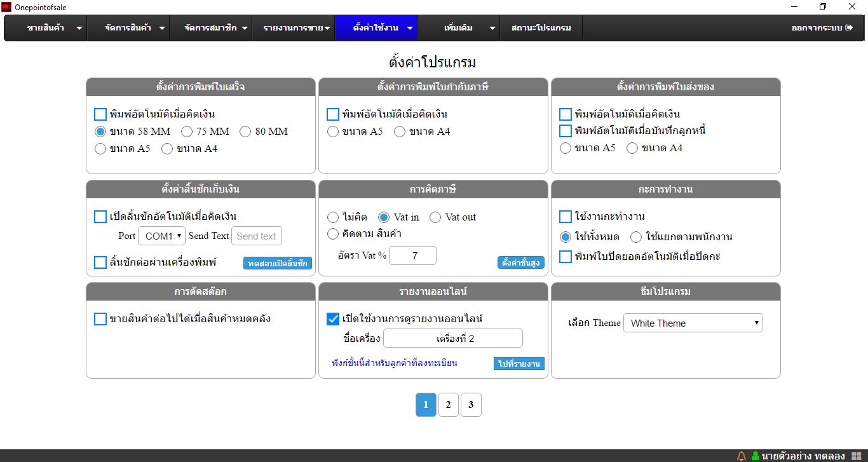Select ขนาด A4 for tax invoice
868x462 pixels.
[400, 132]
